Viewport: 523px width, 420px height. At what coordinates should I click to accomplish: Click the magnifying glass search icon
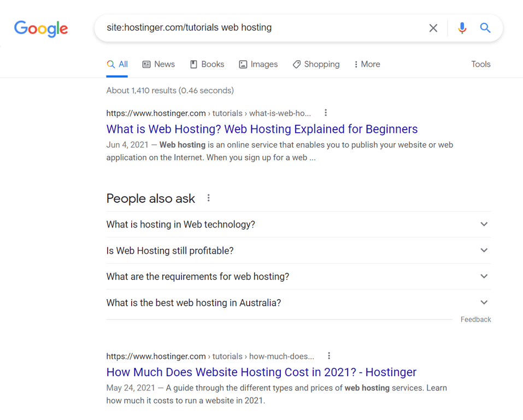point(485,28)
